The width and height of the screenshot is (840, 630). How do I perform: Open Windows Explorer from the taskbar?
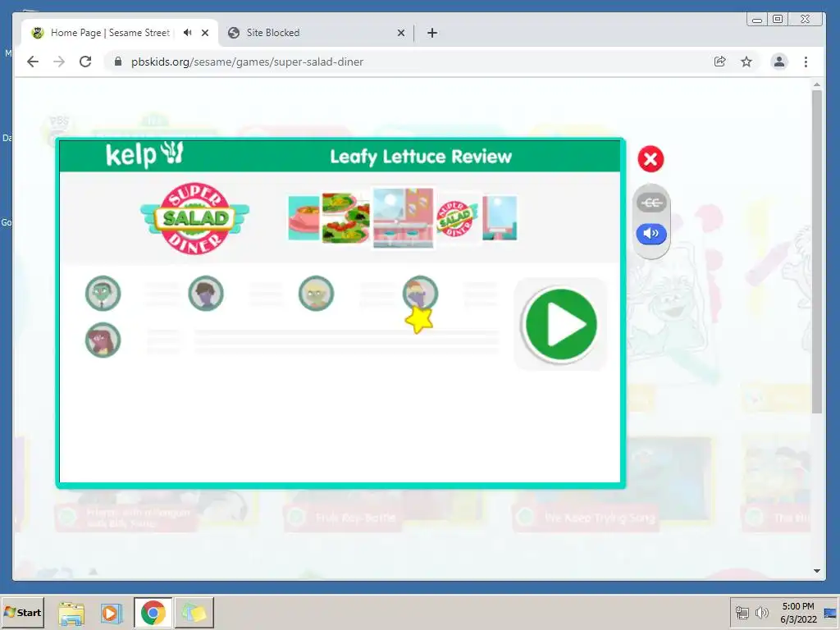(71, 613)
